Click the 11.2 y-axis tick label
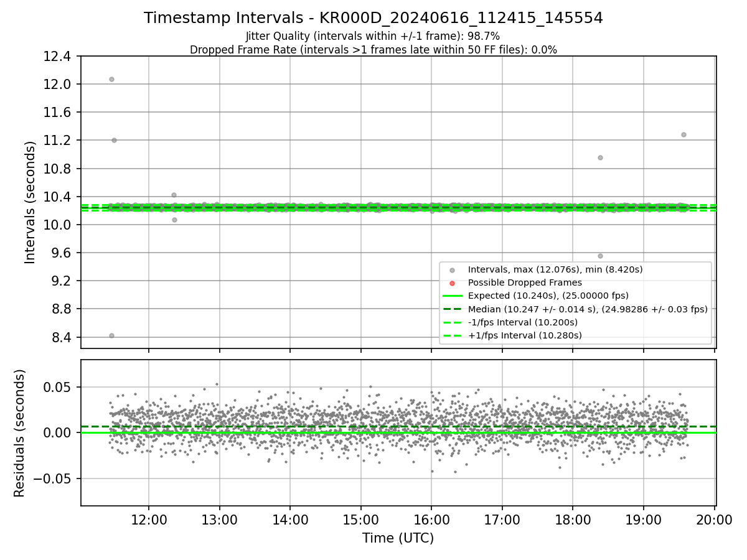The height and width of the screenshot is (560, 747). point(59,141)
